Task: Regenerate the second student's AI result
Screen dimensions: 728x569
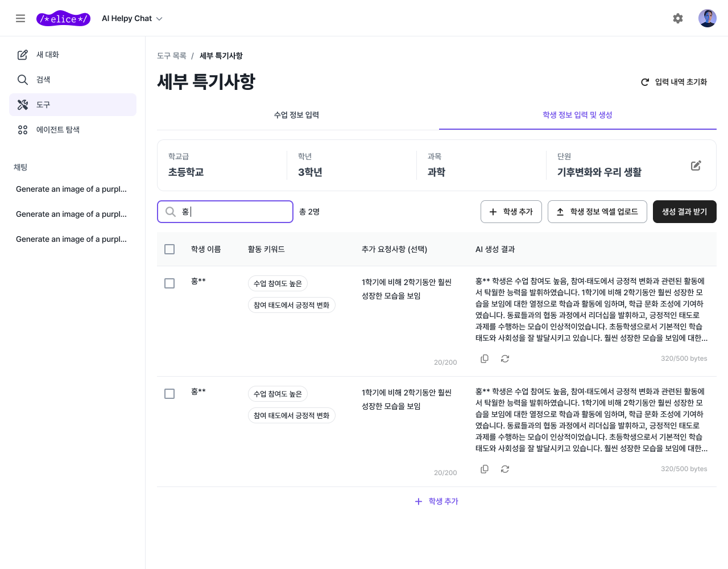Action: pos(504,469)
